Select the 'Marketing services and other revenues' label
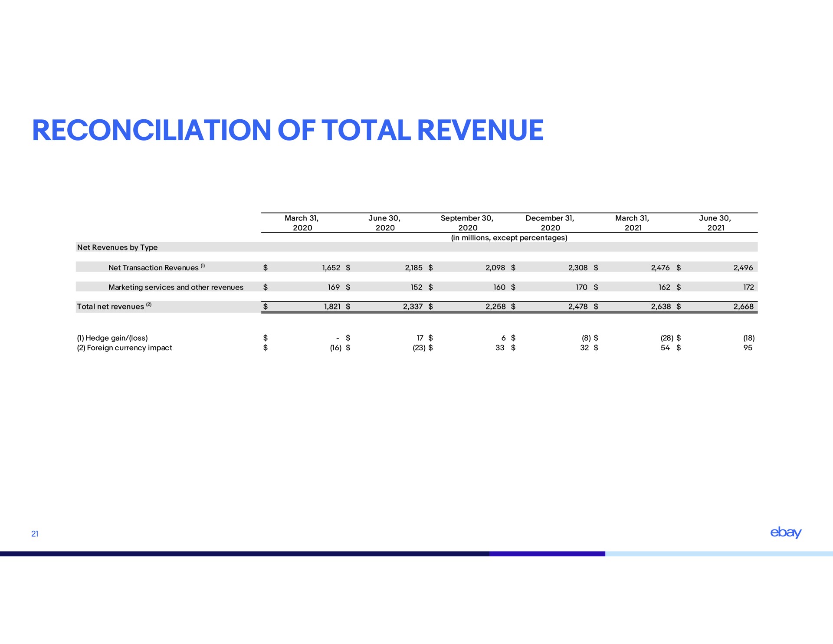The width and height of the screenshot is (833, 644). (176, 287)
